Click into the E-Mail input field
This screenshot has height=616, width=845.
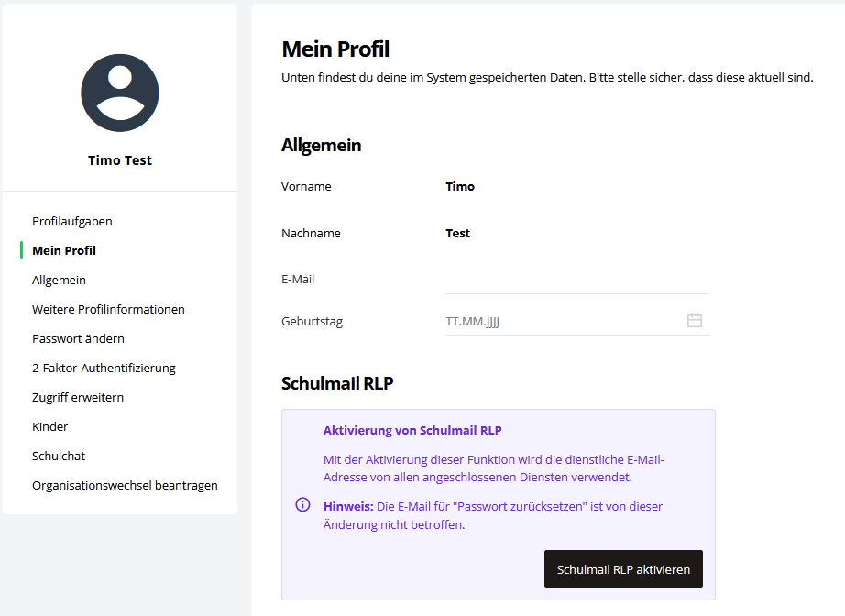(576, 279)
